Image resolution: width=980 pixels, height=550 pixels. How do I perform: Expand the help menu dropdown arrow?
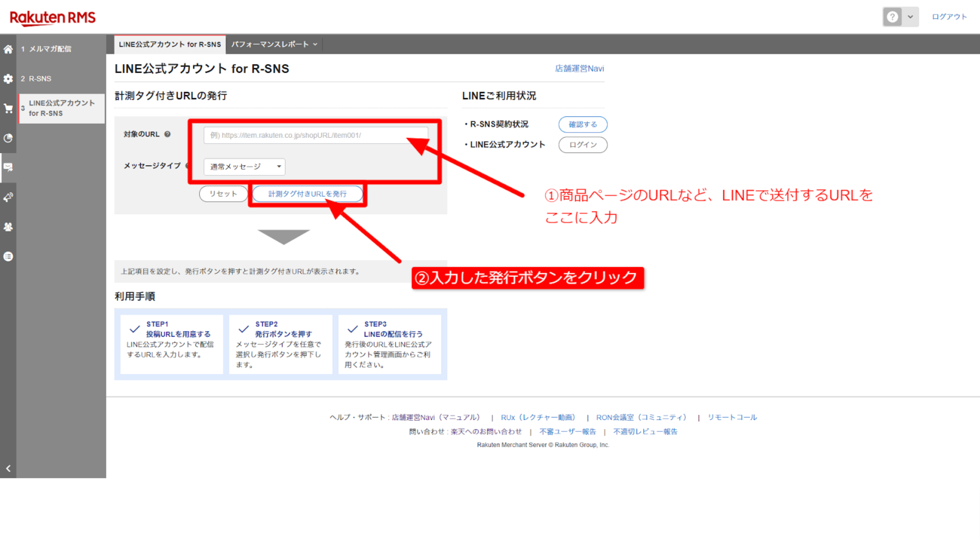pyautogui.click(x=910, y=17)
